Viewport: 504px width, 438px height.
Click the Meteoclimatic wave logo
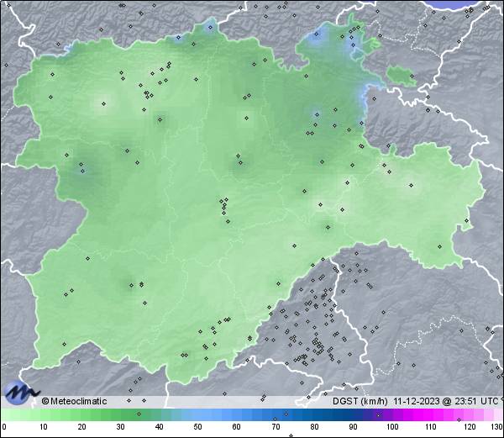(22, 393)
